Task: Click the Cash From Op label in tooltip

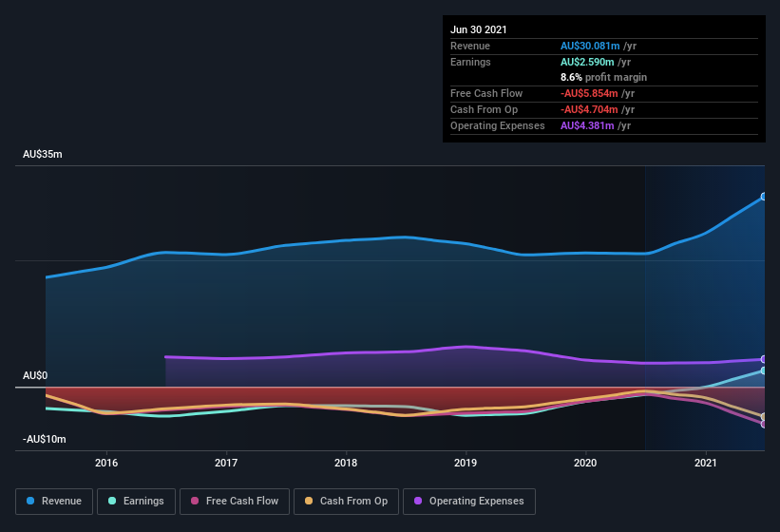Action: pyautogui.click(x=484, y=109)
